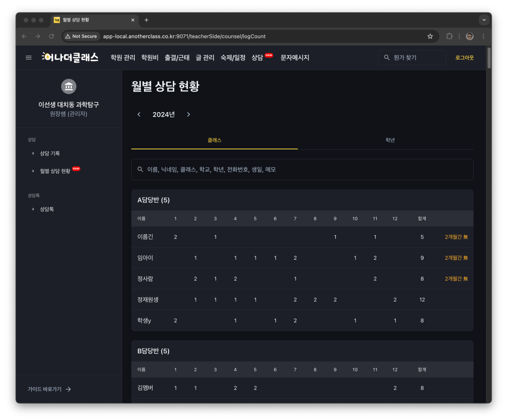Click the browser address bar URL
Image resolution: width=511 pixels, height=420 pixels.
pos(184,36)
